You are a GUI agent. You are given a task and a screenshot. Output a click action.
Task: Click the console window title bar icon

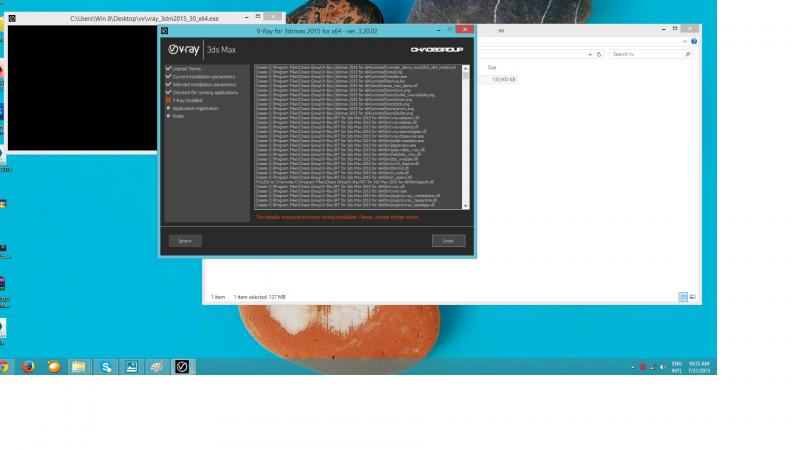pyautogui.click(x=12, y=18)
